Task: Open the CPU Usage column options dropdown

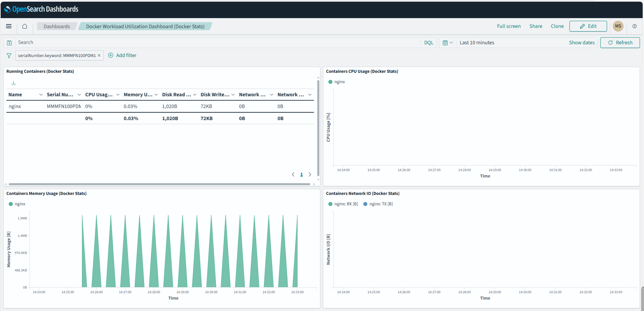Action: [118, 95]
